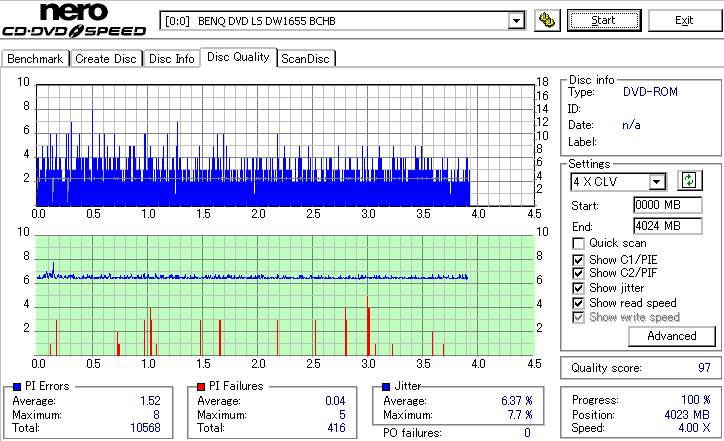The width and height of the screenshot is (724, 441).
Task: Click the red PI Failures legend square
Action: pyautogui.click(x=201, y=387)
